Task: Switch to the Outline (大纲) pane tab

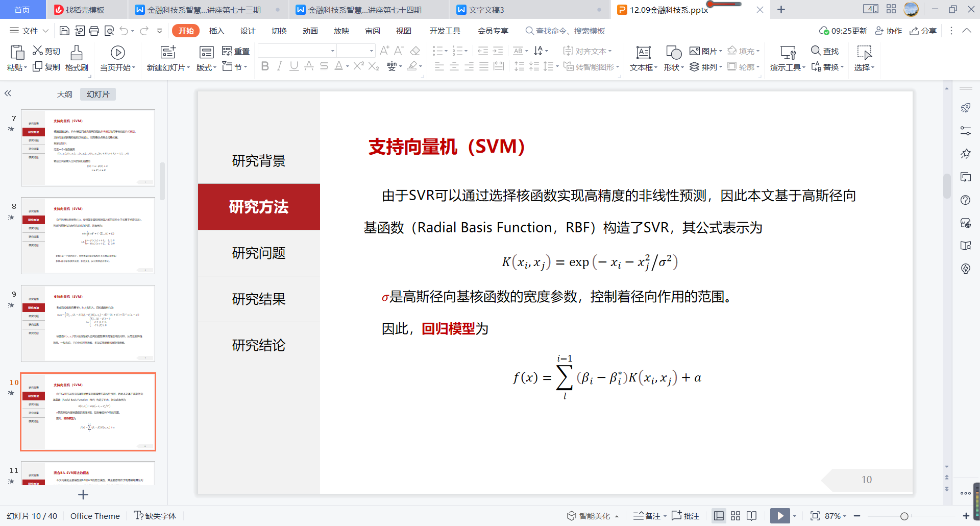Action: [64, 94]
